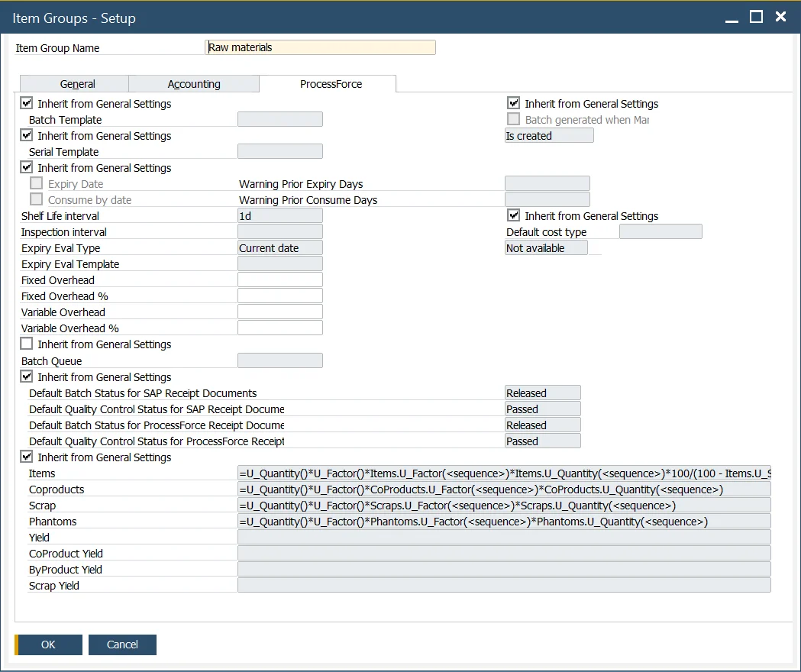Expand the 'Not available' dropdown
The height and width of the screenshot is (672, 801).
(546, 248)
